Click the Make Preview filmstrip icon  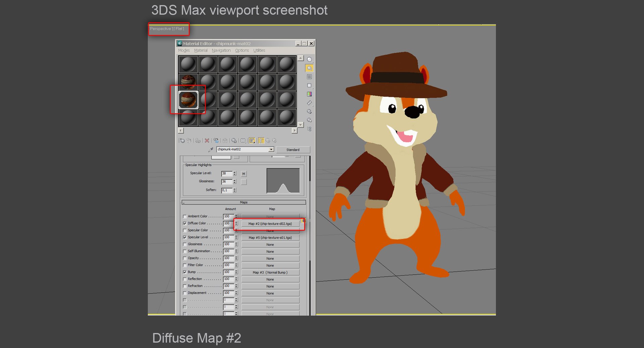[x=309, y=103]
